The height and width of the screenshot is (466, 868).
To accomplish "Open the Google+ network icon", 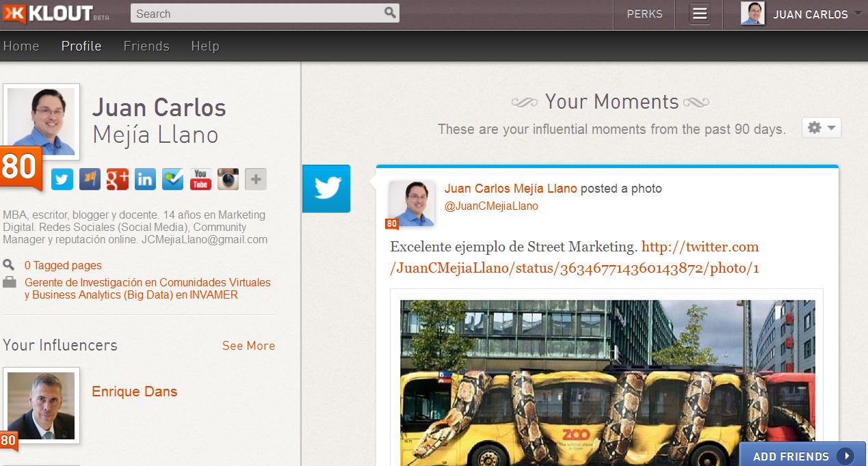I will 118,180.
